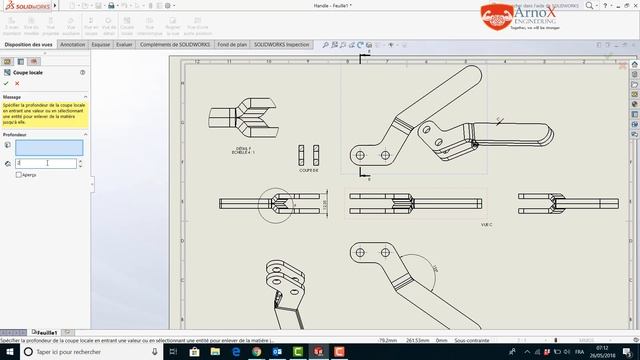640x360 pixels.
Task: Open the save icon dropdown arrow
Action: tap(104, 6)
